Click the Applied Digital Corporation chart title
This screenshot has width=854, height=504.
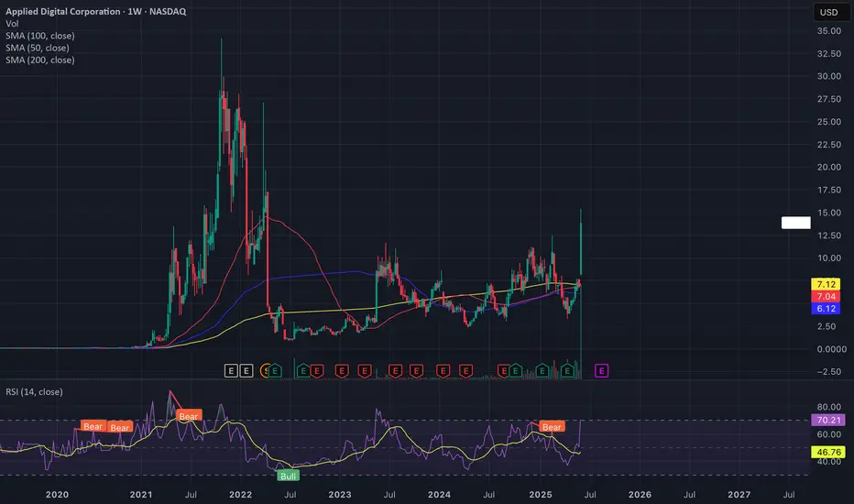pos(95,11)
